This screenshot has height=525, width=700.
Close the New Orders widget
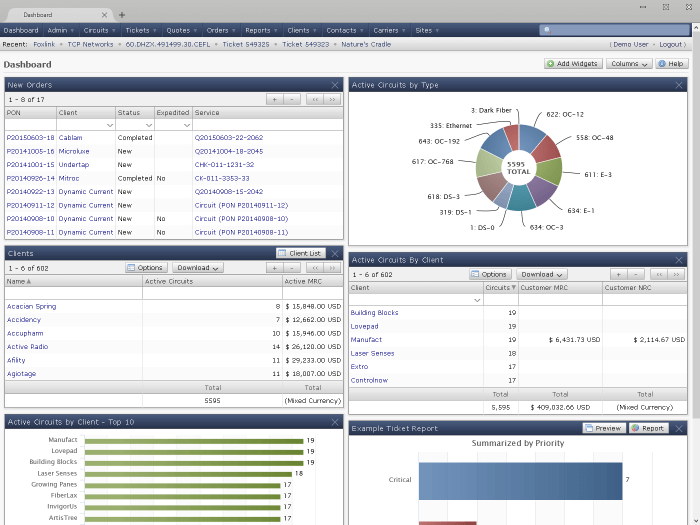pyautogui.click(x=335, y=85)
